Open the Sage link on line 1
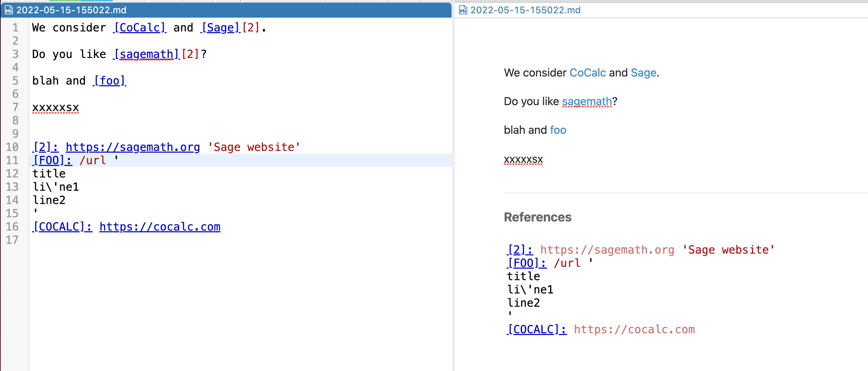Image resolution: width=868 pixels, height=371 pixels. point(220,28)
